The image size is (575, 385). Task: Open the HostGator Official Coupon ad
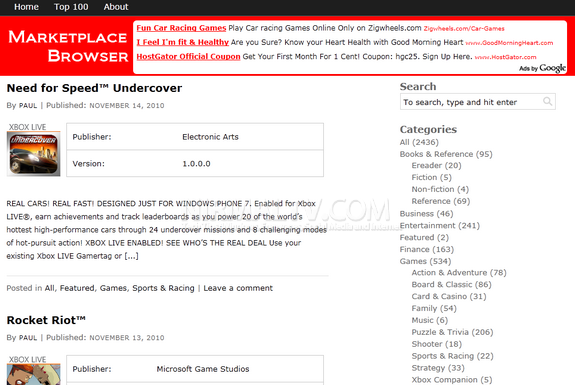[188, 56]
